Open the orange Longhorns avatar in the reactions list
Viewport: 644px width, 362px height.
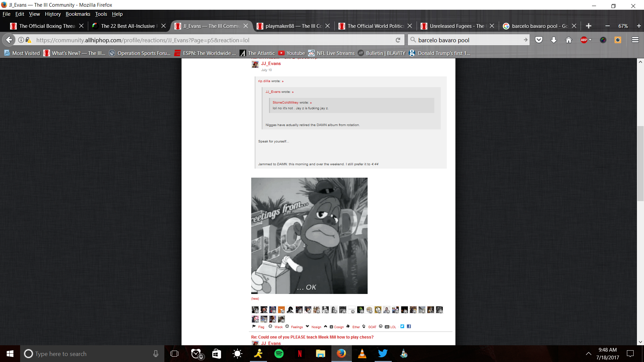coord(281,310)
